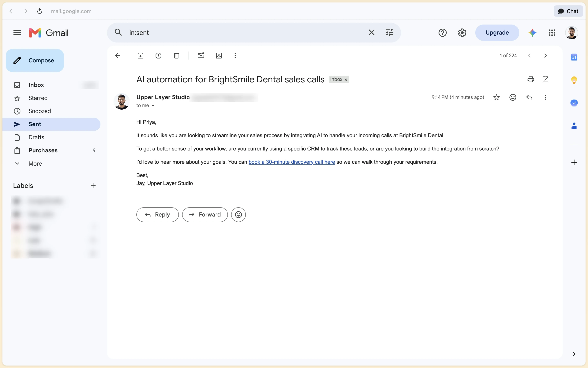Open the Snoozed folder
Image resolution: width=588 pixels, height=368 pixels.
[51, 111]
